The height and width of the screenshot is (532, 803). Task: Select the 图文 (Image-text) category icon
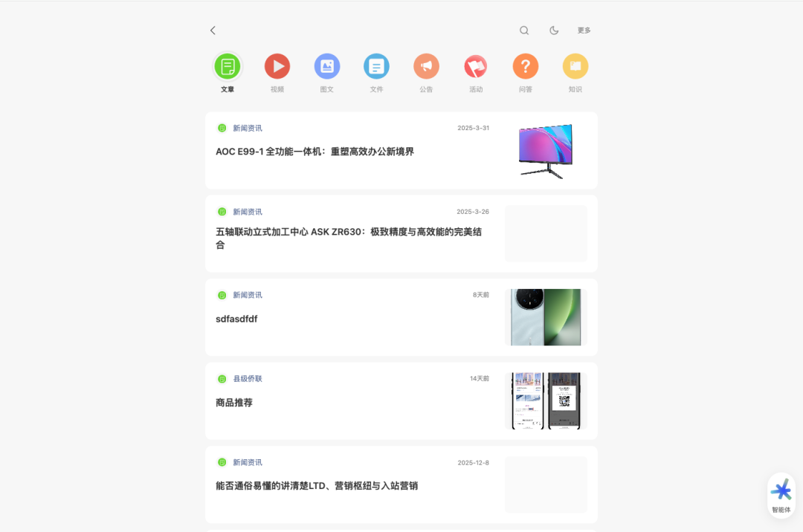pos(327,66)
